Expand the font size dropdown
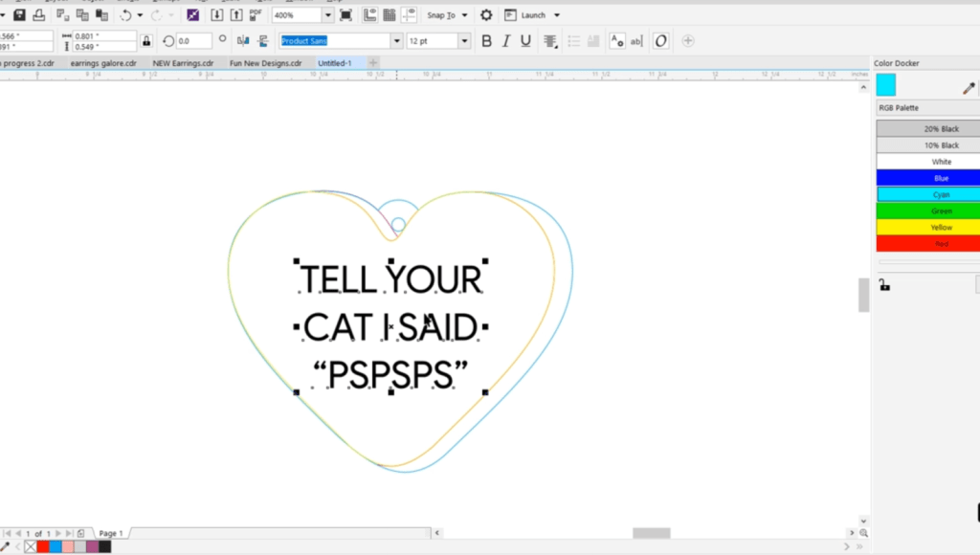Screen dimensions: 980x555 (x=464, y=41)
